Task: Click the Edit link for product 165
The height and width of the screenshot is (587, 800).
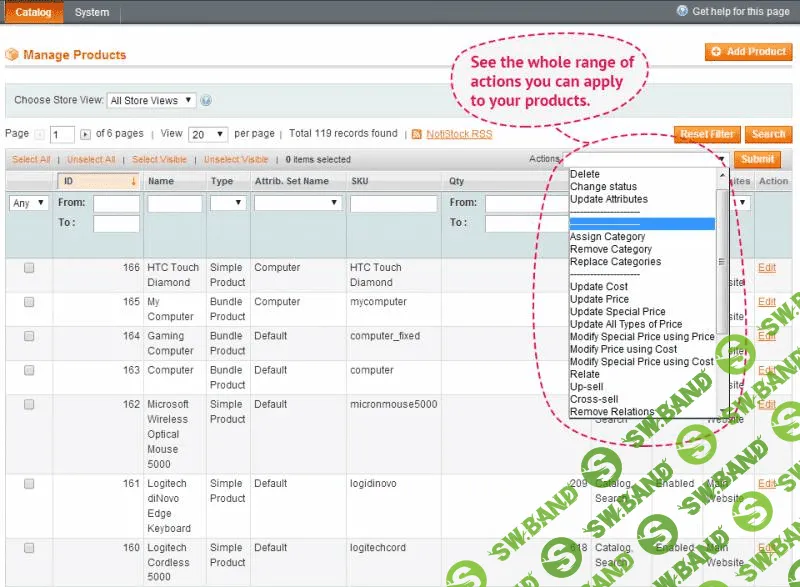Action: pos(767,301)
